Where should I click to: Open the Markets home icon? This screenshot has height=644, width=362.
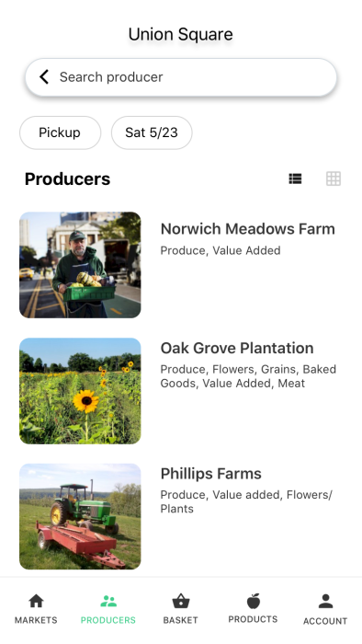click(36, 602)
